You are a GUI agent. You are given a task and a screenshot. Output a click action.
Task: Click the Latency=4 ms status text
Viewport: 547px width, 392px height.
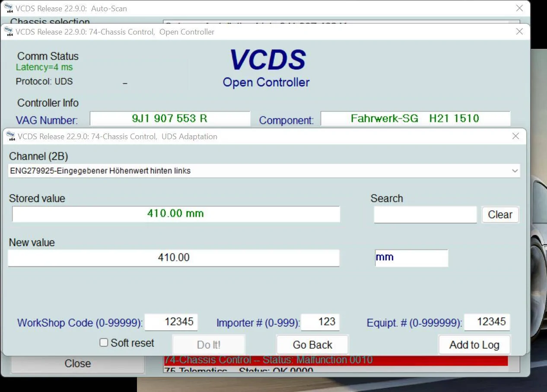pyautogui.click(x=44, y=67)
